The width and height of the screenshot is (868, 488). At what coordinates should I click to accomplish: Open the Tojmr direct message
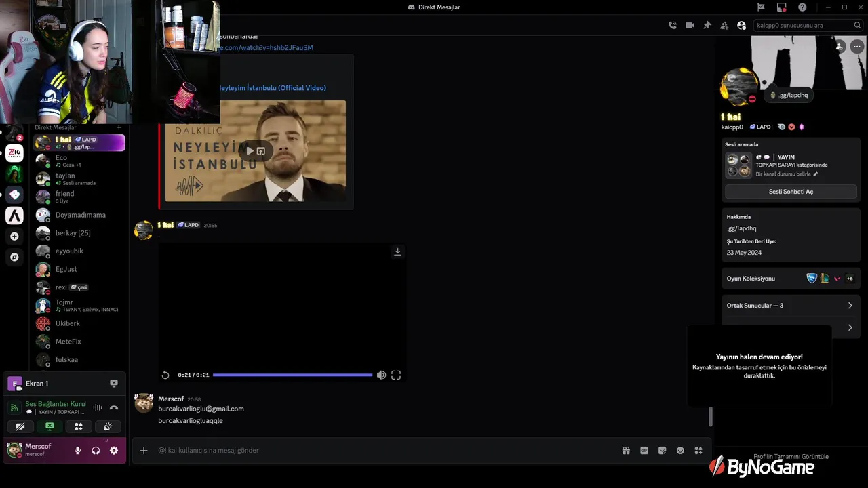[x=79, y=305]
